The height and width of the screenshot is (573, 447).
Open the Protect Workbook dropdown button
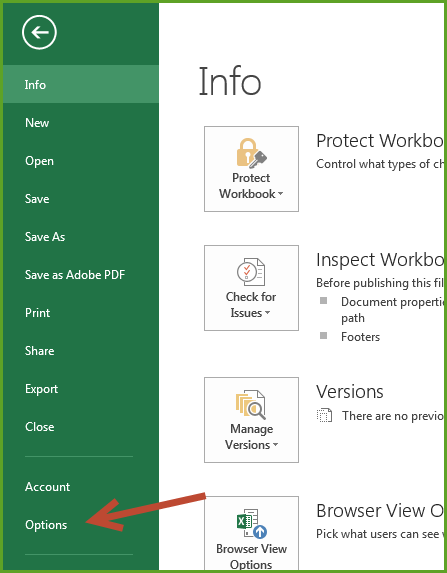click(x=251, y=169)
